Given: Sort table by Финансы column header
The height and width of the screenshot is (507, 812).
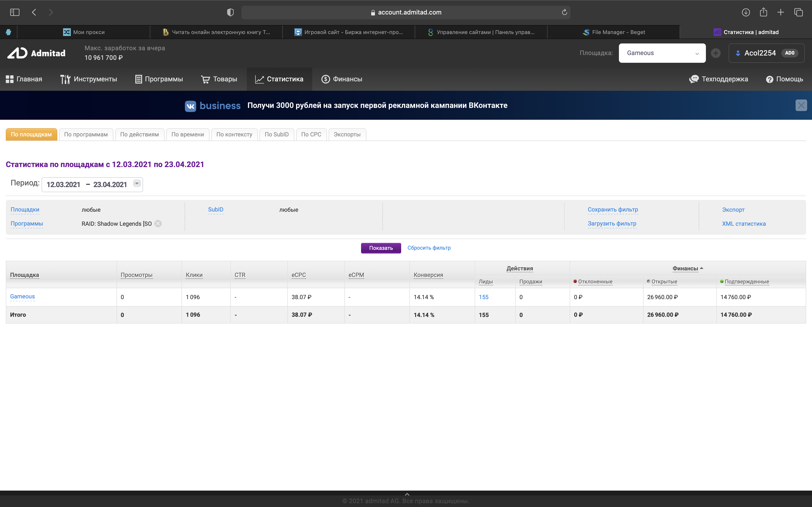Looking at the screenshot, I should [685, 268].
